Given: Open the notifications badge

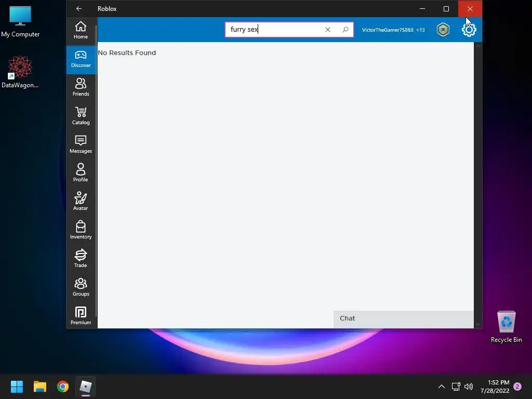Looking at the screenshot, I should tap(517, 387).
